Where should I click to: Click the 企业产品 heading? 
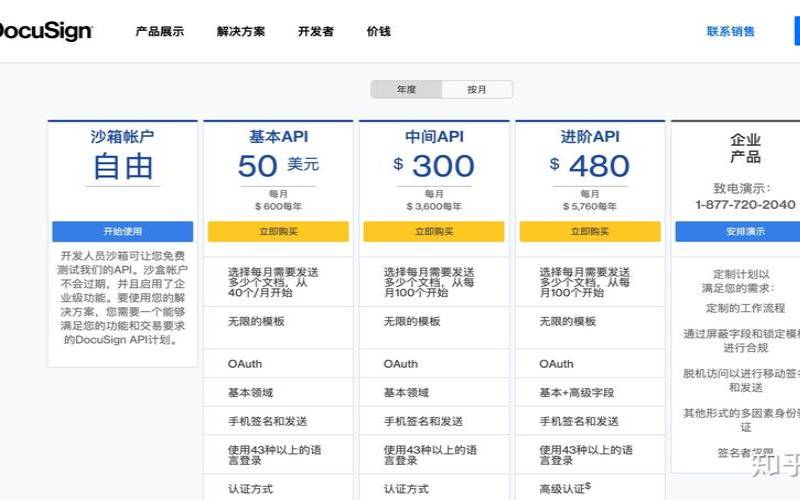click(745, 148)
